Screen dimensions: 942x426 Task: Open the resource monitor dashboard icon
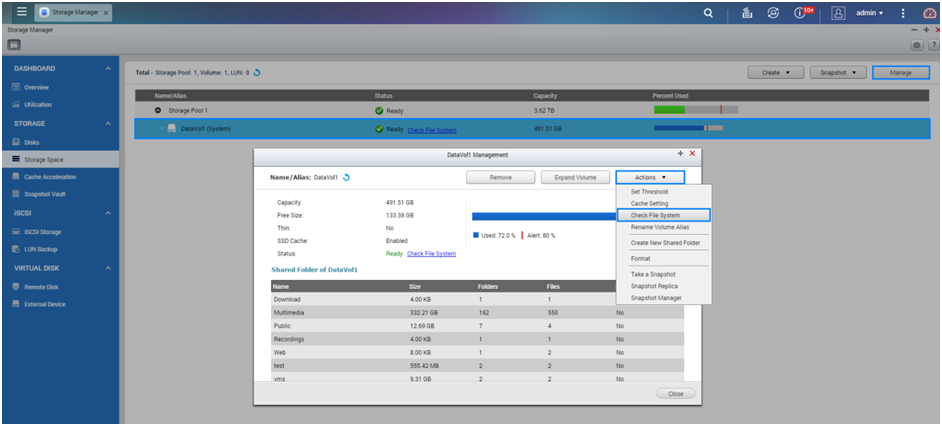tap(929, 13)
